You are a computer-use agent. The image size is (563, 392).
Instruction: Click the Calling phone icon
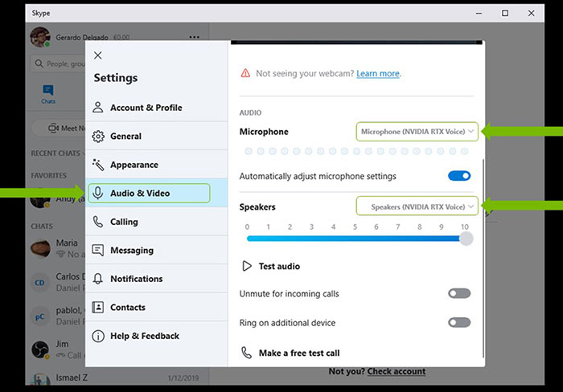point(97,222)
